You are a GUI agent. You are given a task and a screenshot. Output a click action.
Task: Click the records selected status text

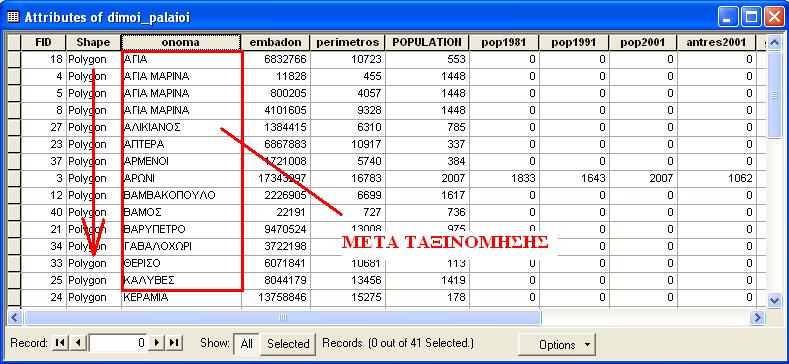pyautogui.click(x=398, y=343)
